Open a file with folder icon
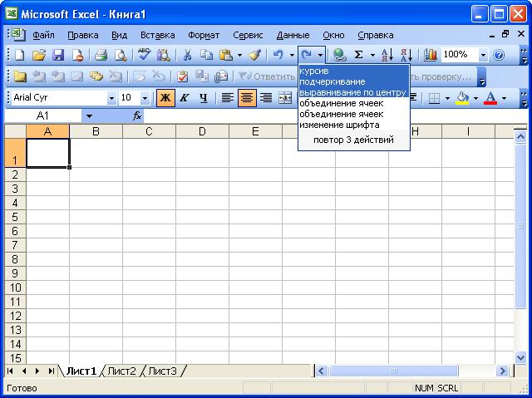This screenshot has height=398, width=532. [x=39, y=55]
